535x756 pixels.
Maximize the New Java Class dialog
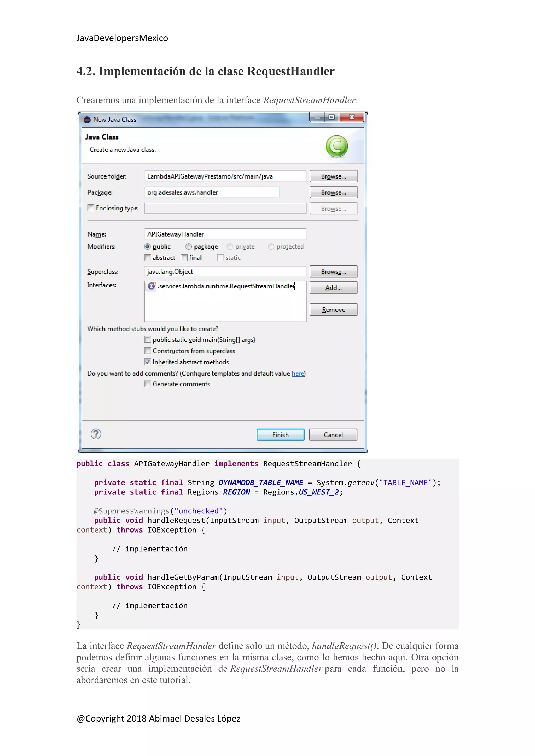pos(332,117)
